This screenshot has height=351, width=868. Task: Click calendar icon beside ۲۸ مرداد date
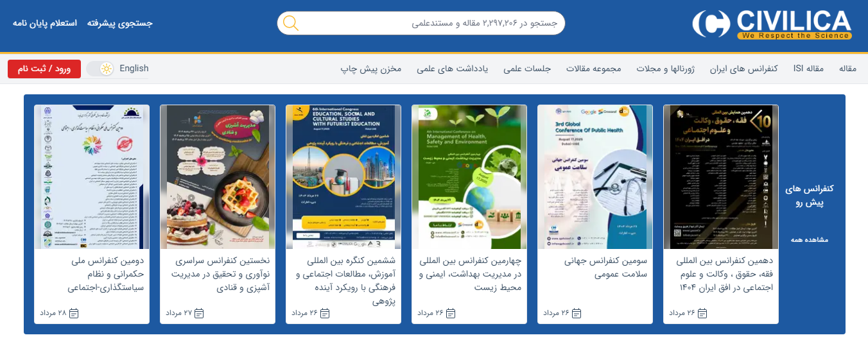pos(74,313)
